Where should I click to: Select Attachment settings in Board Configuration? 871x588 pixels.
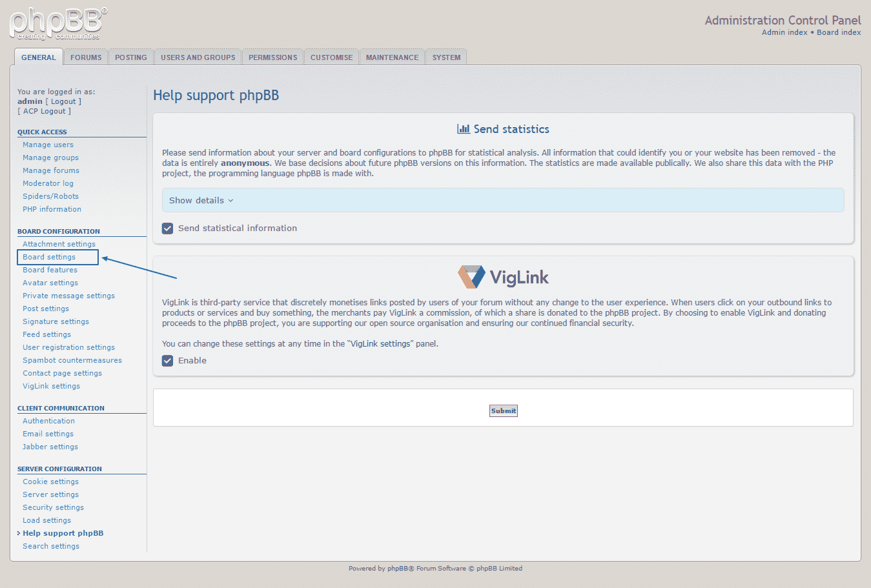click(x=58, y=244)
